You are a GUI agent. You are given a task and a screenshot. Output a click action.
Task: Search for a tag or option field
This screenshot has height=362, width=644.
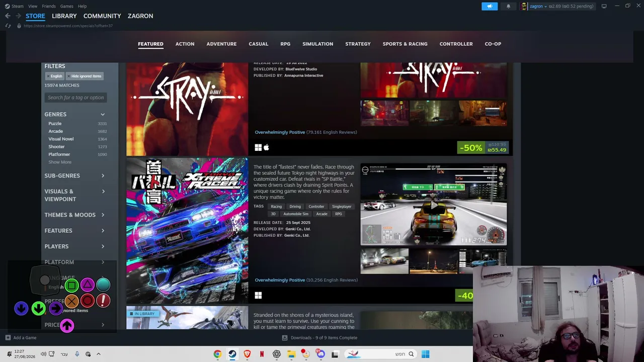(75, 98)
